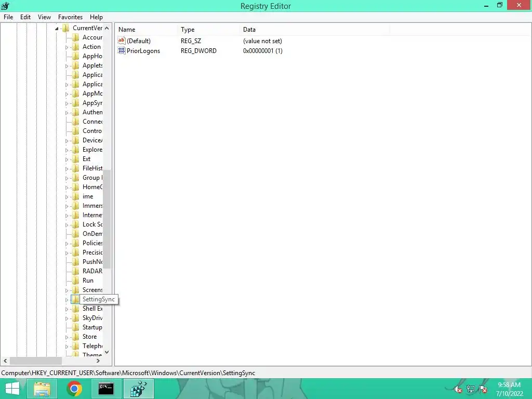
Task: Click the Run folder icon
Action: click(75, 280)
